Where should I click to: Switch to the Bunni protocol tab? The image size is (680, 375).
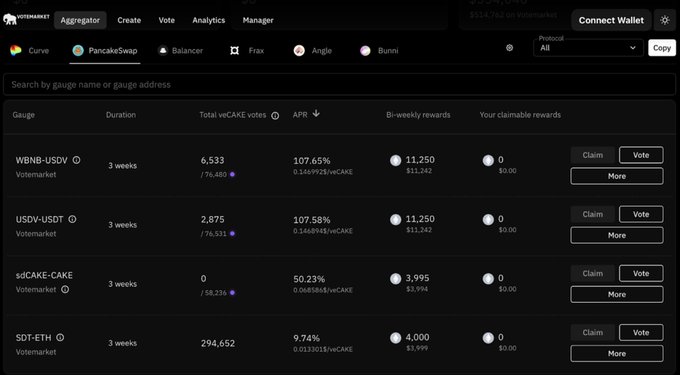[x=379, y=51]
